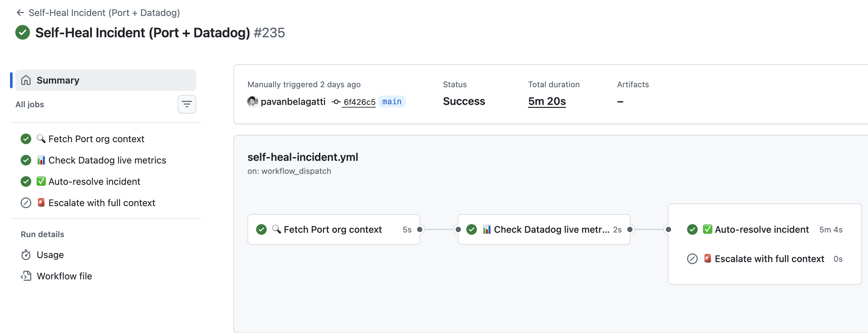The width and height of the screenshot is (868, 333).
Task: Click the '5s' duration of Fetch Port
Action: coord(407,230)
